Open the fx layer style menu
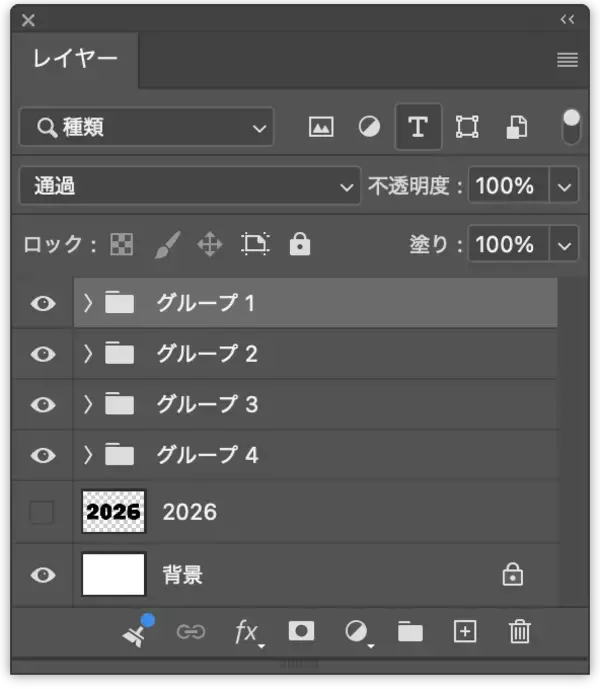 (x=248, y=633)
